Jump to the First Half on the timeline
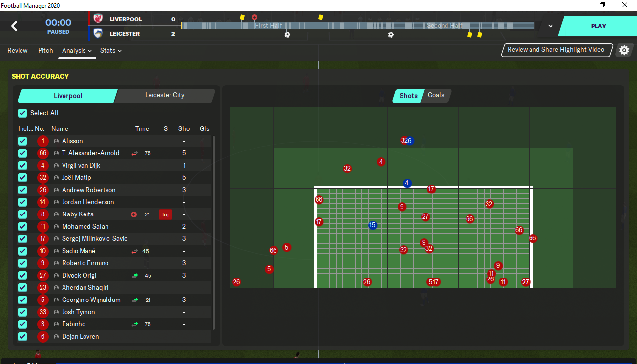The height and width of the screenshot is (364, 637). (269, 26)
